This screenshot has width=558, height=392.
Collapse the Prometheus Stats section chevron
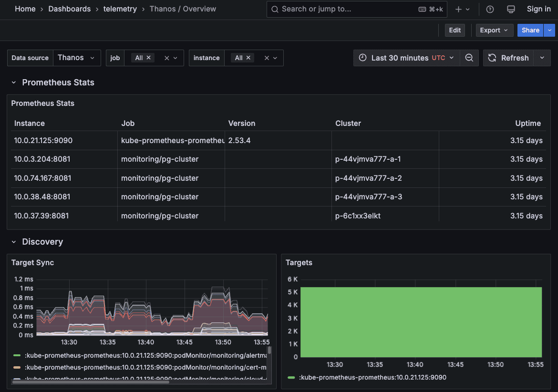(13, 82)
